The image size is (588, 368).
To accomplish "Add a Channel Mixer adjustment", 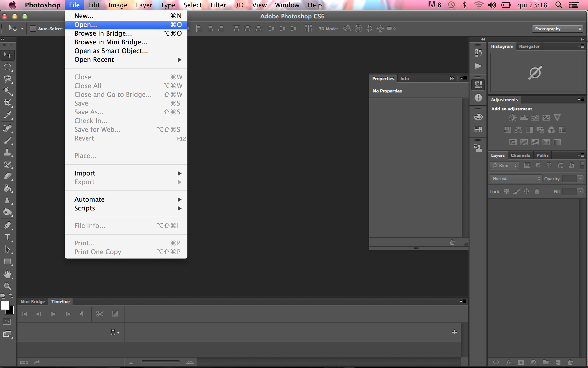I will tap(551, 130).
